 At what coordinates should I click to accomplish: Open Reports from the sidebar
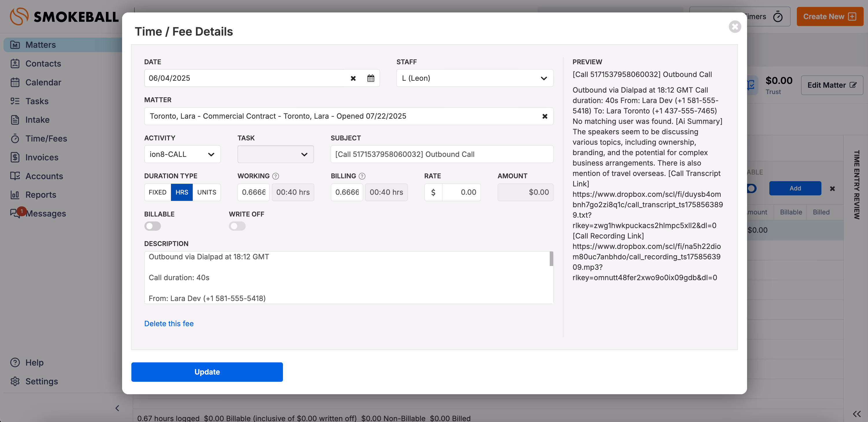click(x=41, y=195)
